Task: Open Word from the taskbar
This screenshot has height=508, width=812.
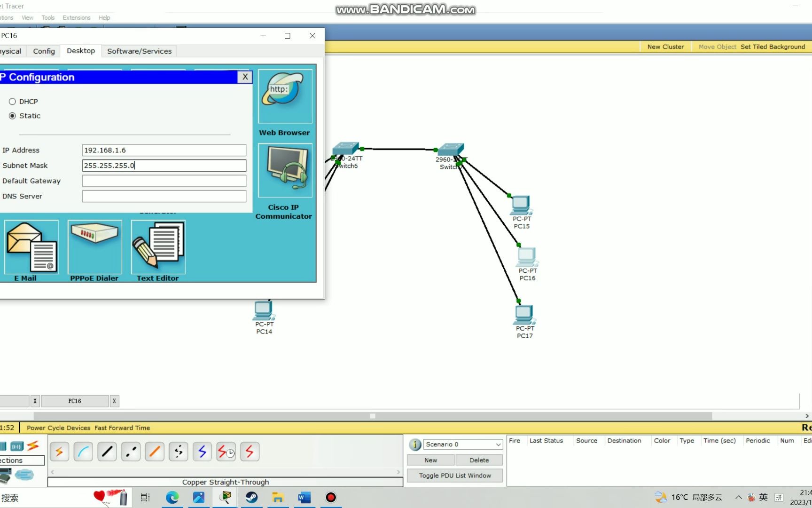Action: [x=304, y=497]
